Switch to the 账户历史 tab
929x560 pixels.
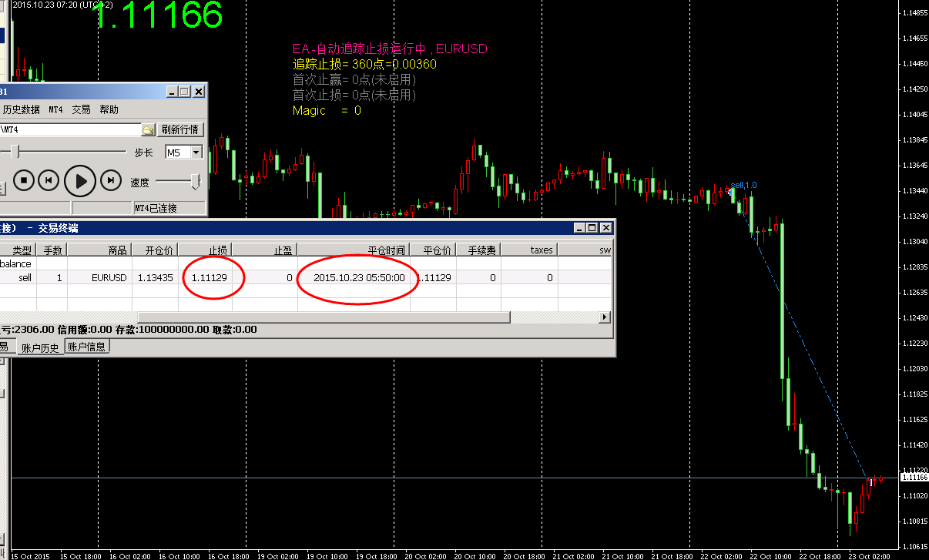(x=39, y=348)
